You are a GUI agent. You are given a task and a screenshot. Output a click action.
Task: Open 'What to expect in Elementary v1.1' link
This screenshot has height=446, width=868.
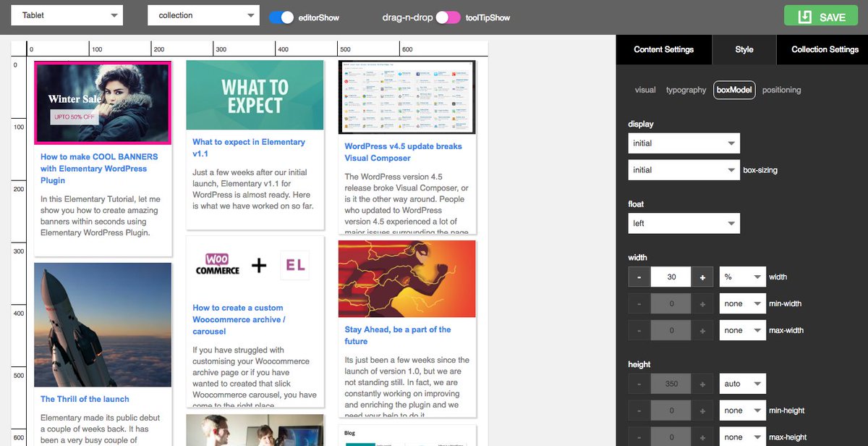point(249,148)
